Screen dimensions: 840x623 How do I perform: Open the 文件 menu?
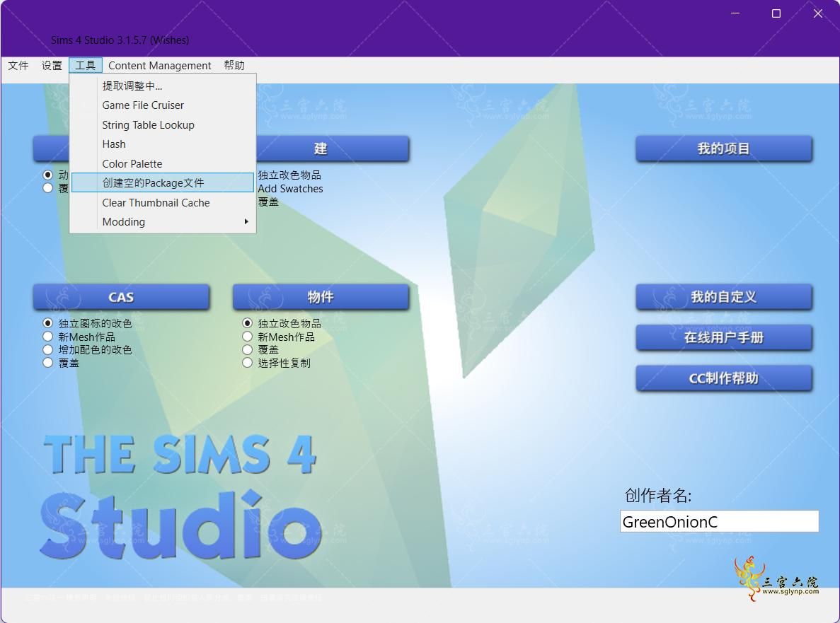(x=18, y=65)
